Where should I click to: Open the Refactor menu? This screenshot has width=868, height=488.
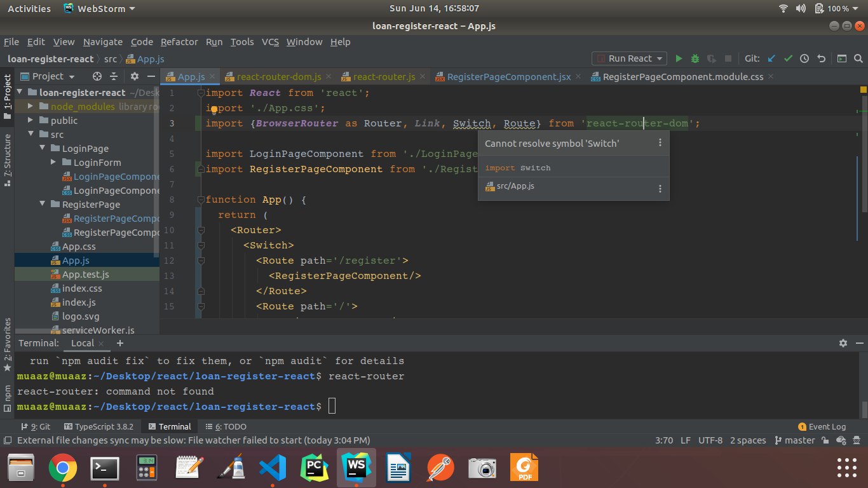(179, 42)
